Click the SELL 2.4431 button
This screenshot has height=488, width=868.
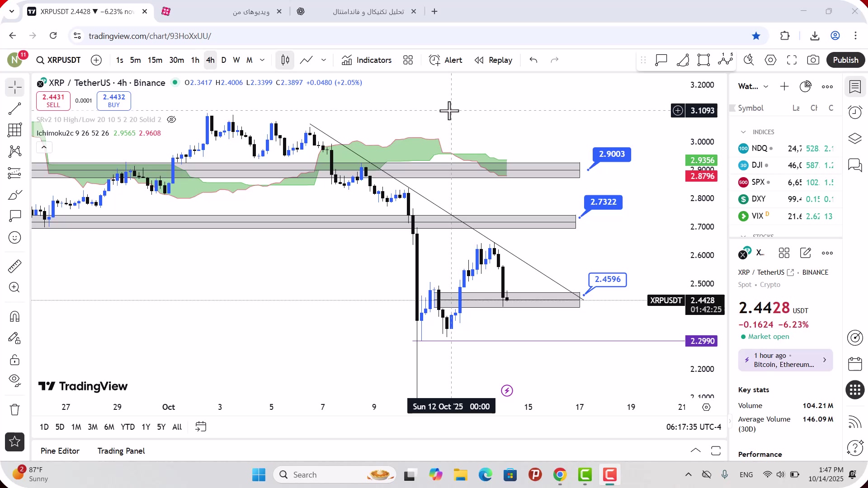click(53, 101)
